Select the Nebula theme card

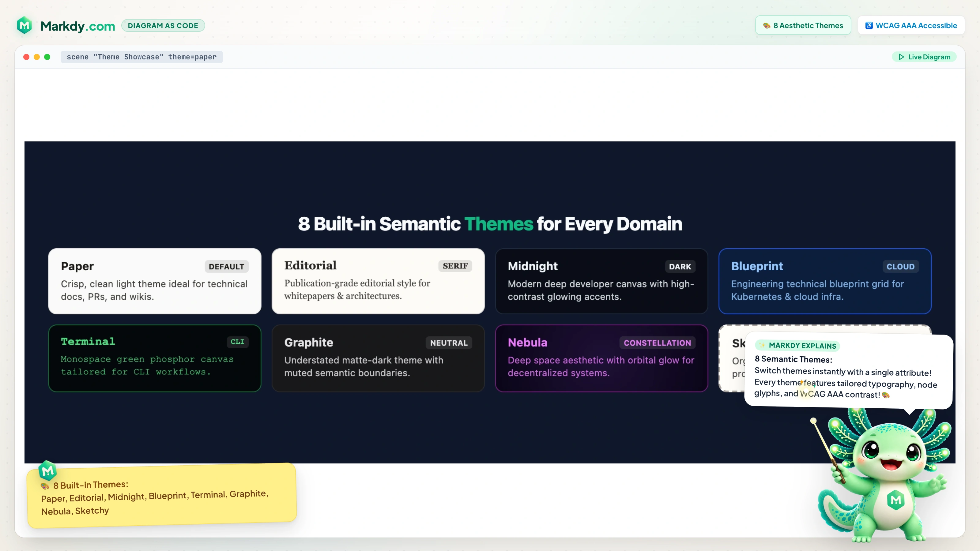pos(601,358)
